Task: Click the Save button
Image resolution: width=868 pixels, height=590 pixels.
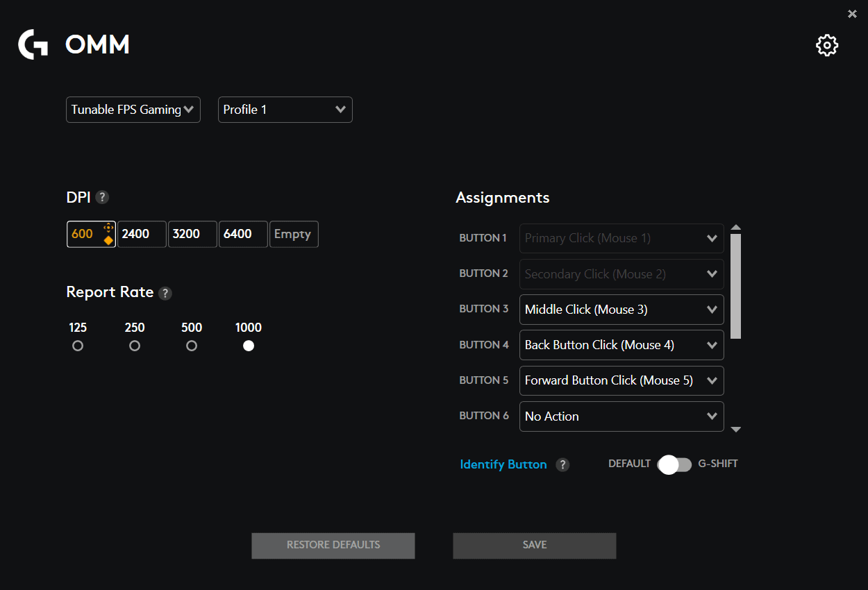Action: 535,546
